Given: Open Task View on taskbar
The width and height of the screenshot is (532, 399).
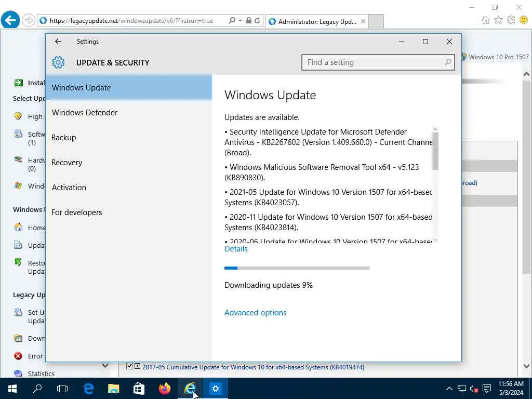Looking at the screenshot, I should [x=62, y=389].
